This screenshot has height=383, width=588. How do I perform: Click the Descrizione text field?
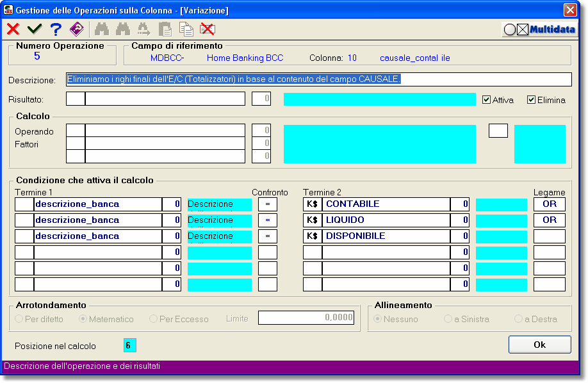coord(319,79)
